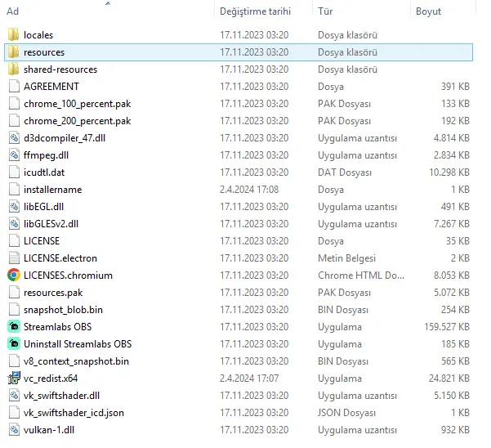Select v8_context_snapshot.bin file name
The width and height of the screenshot is (491, 448).
(x=77, y=361)
